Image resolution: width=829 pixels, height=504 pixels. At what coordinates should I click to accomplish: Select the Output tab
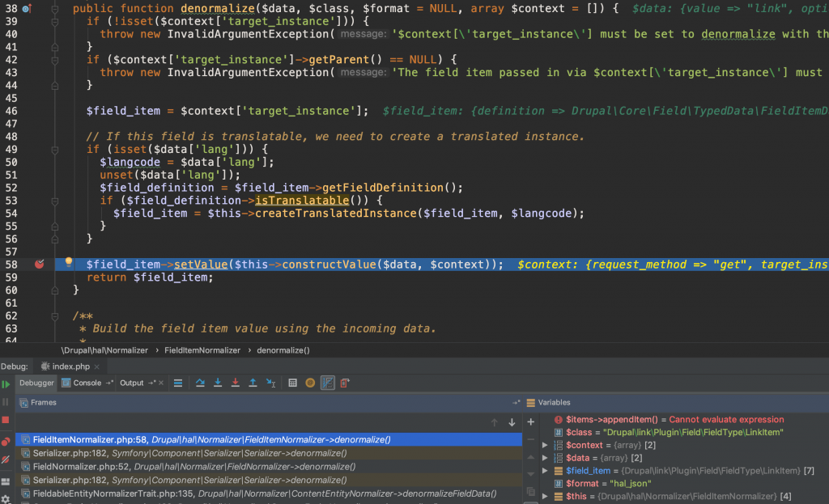point(131,383)
